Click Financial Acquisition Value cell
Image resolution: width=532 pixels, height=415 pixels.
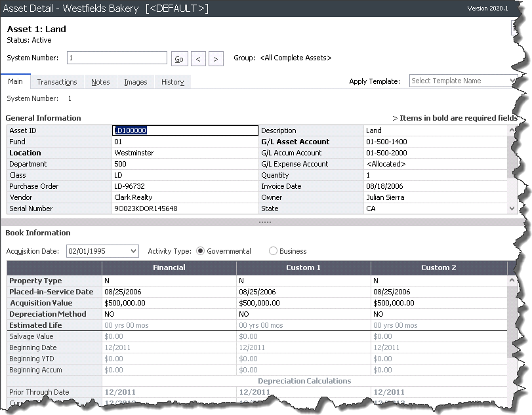(x=169, y=303)
